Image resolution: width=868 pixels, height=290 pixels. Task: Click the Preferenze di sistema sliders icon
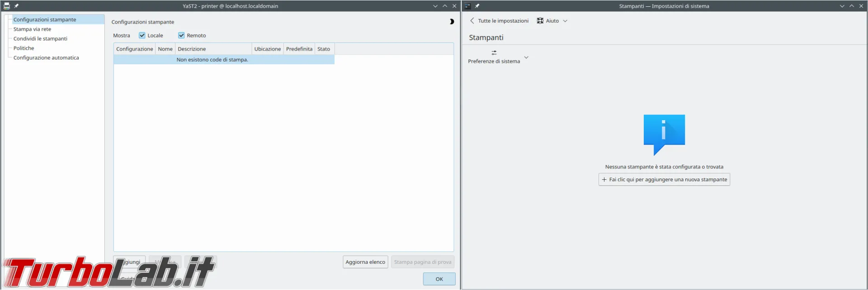click(494, 53)
